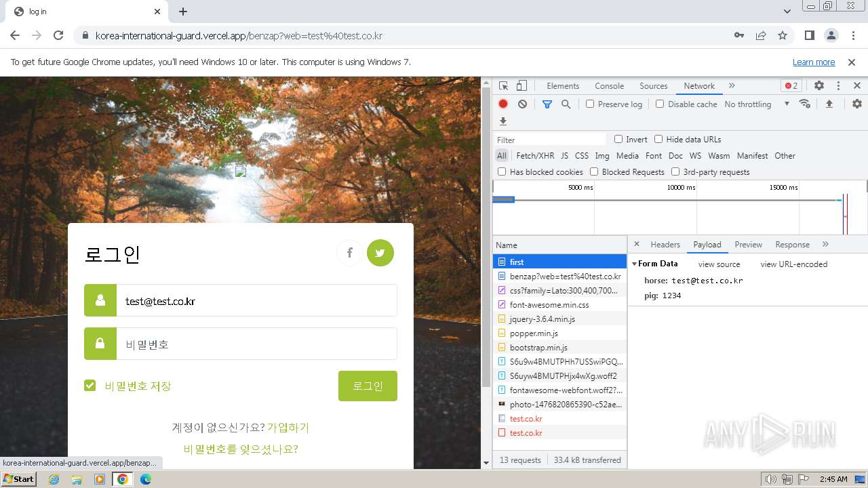Show more DevTools panel tabs
868x488 pixels.
pyautogui.click(x=732, y=85)
